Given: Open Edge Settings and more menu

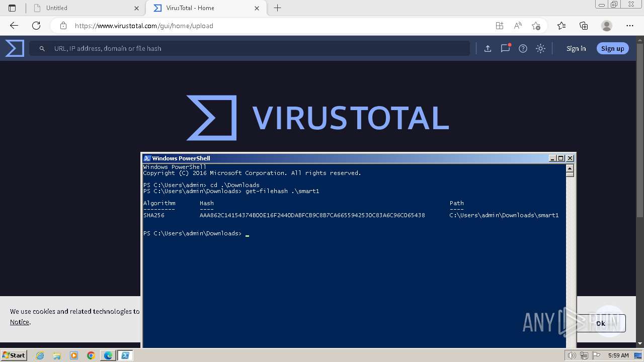Looking at the screenshot, I should (x=630, y=26).
